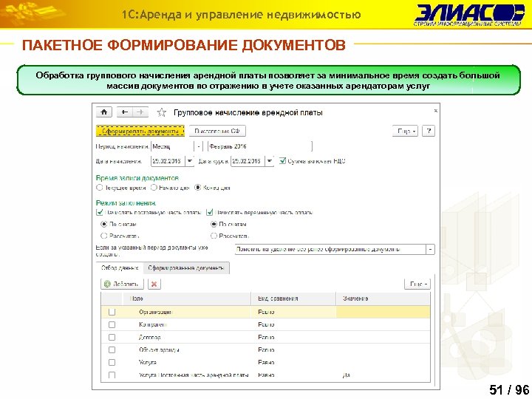
Task: Select Рассчитать under постоянную часть
Action: tap(104, 236)
